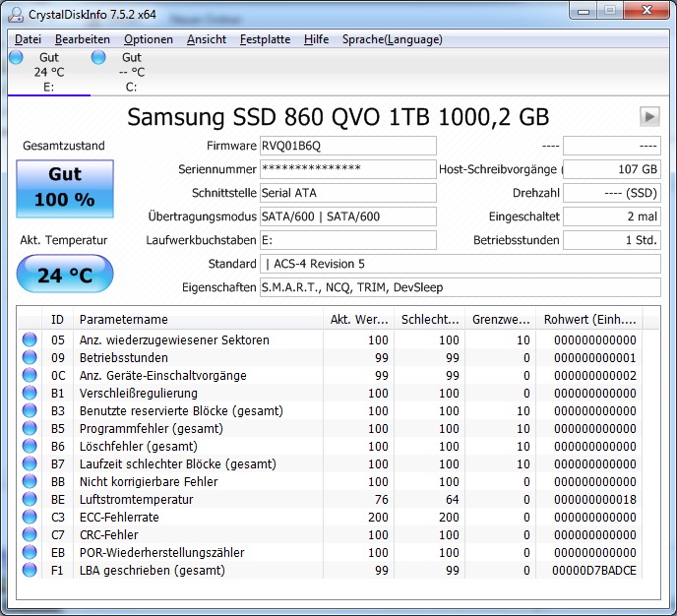This screenshot has height=616, width=677.
Task: Select 'Anz. wiederzugewiesener Sektoren' row text
Action: pos(174,340)
